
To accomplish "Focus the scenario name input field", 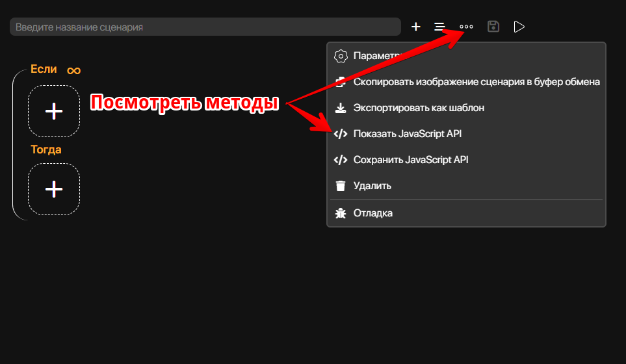I will point(205,27).
